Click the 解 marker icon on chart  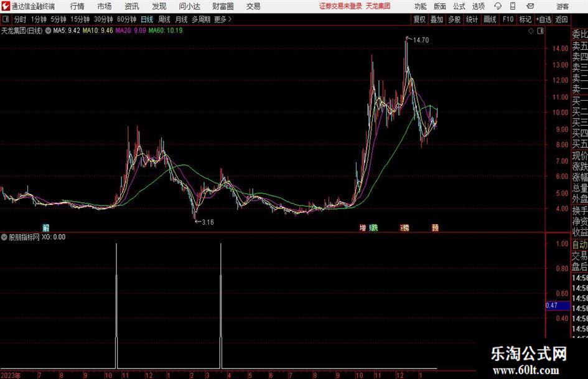click(x=46, y=227)
